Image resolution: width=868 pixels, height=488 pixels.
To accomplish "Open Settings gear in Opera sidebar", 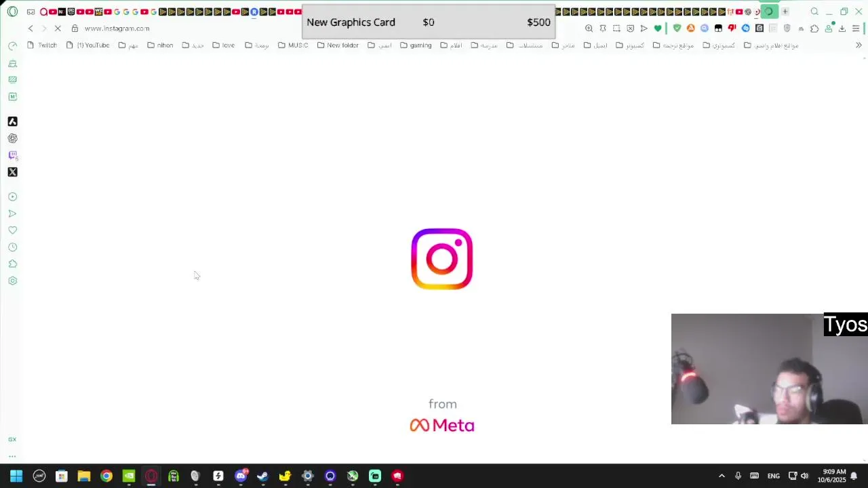I will coord(12,281).
